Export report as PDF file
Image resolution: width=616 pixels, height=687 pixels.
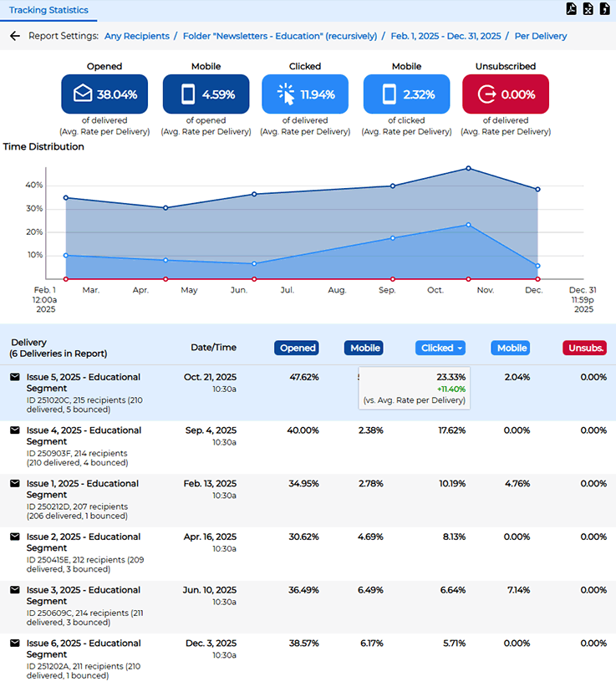point(572,9)
